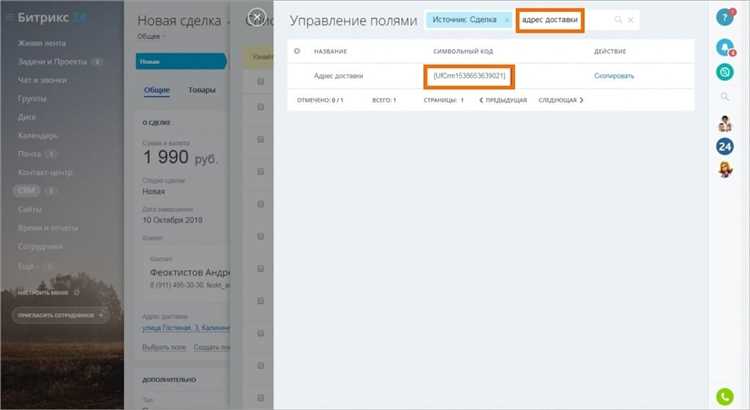Click the search field with адрес доставки
Viewport: 750px width, 410px height.
(x=550, y=20)
